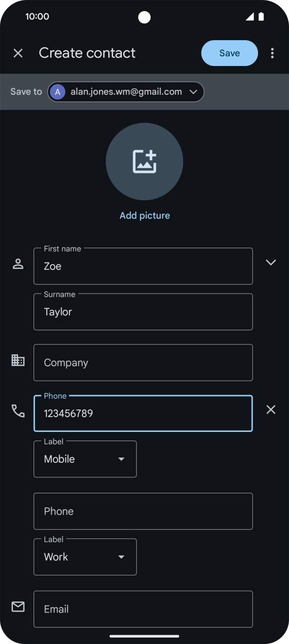Viewport: 289px width, 644px height.
Task: Remove the phone number with the X icon
Action: [x=271, y=409]
